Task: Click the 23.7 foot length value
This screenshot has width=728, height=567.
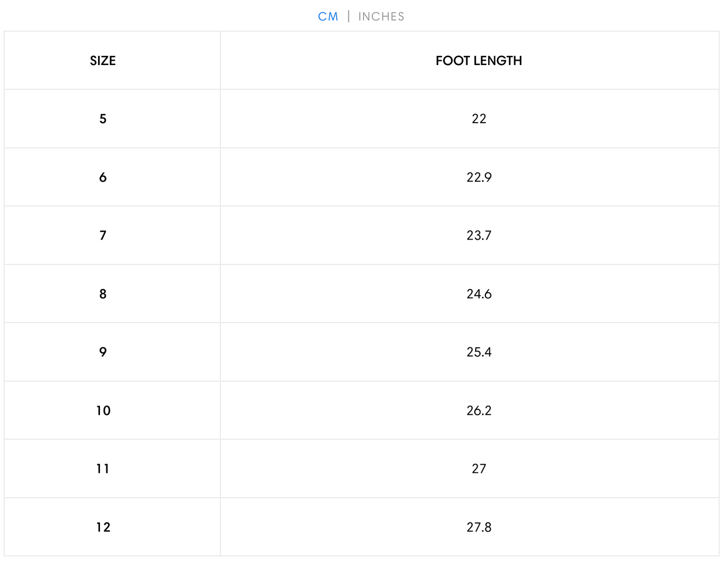Action: coord(479,235)
